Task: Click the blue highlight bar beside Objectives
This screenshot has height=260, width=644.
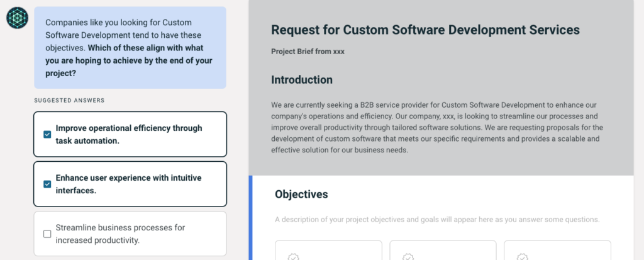Action: tap(250, 218)
